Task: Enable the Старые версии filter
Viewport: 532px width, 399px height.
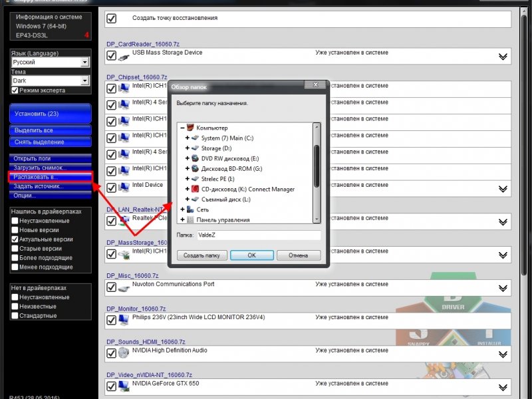Action: pos(15,248)
